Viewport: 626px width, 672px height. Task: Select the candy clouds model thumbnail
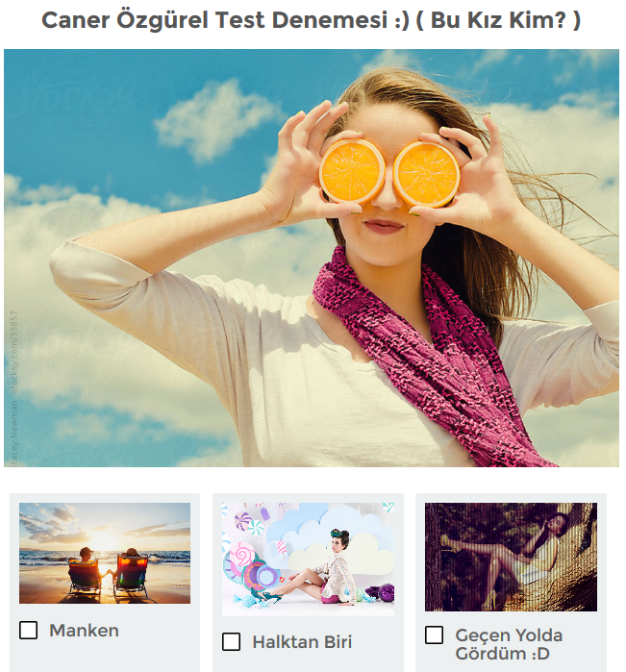click(308, 560)
